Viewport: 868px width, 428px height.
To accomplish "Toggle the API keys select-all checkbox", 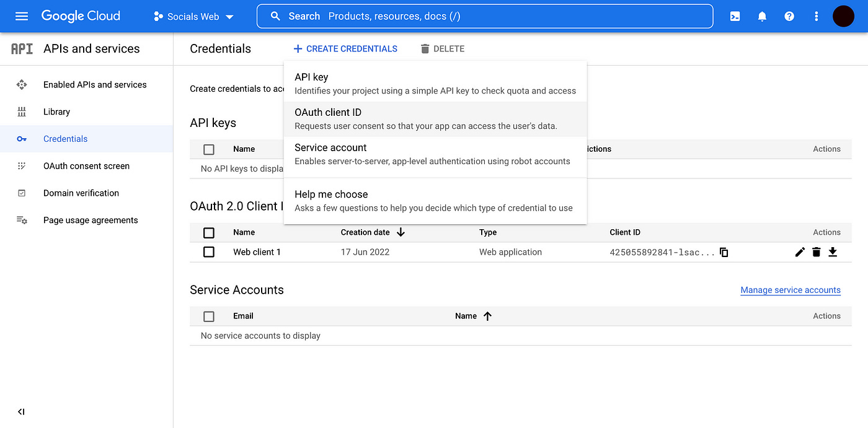I will click(209, 149).
